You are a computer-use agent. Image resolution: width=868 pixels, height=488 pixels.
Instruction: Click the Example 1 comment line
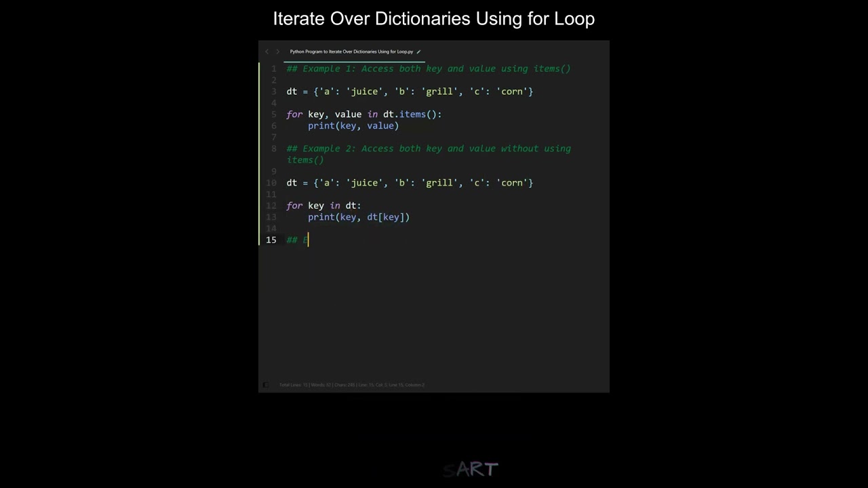tap(429, 68)
